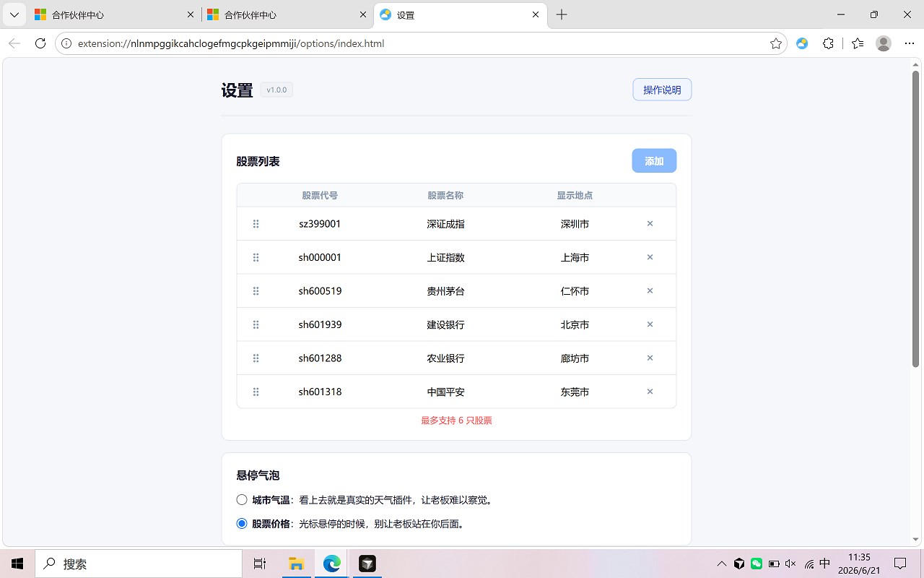
Task: Open Microsoft Edge from the taskbar
Action: 331,564
